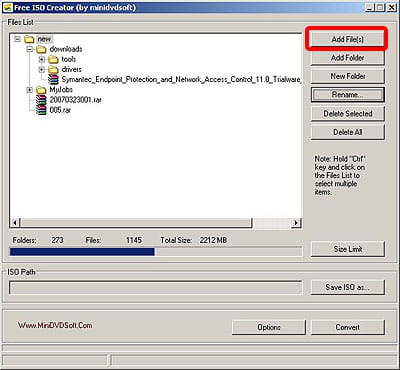Click the ISO Path input field
The width and height of the screenshot is (400, 370).
(155, 288)
